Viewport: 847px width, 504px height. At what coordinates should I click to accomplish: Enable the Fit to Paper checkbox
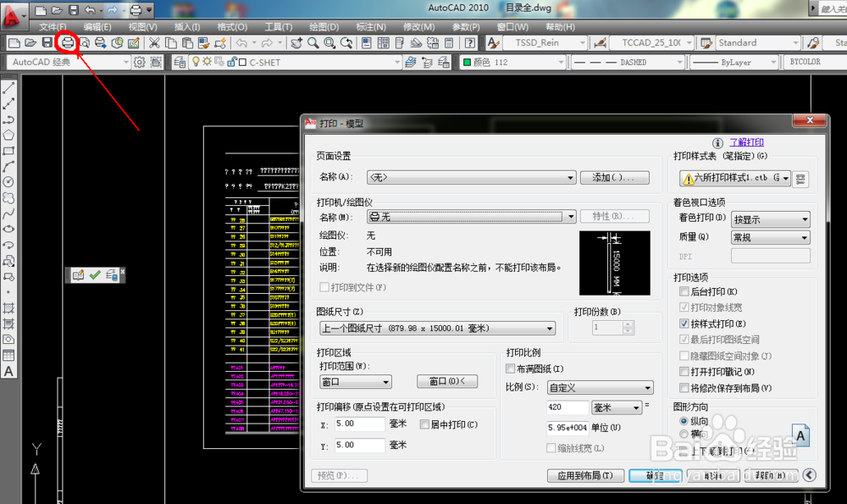(511, 368)
